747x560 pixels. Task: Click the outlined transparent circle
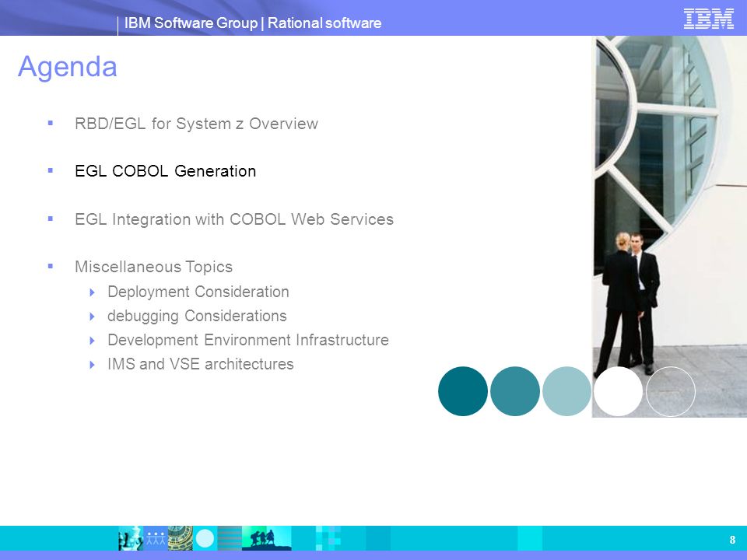[670, 391]
